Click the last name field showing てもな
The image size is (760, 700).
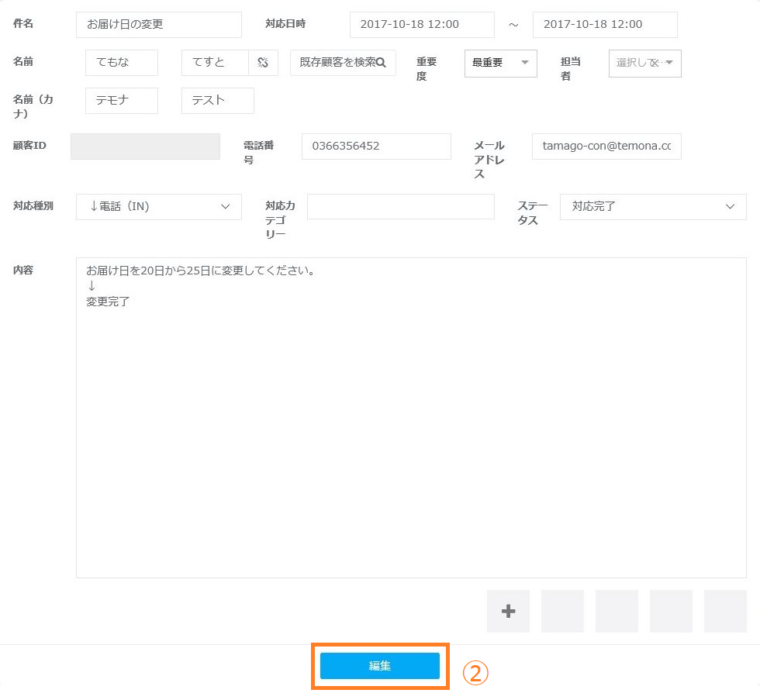click(x=121, y=63)
